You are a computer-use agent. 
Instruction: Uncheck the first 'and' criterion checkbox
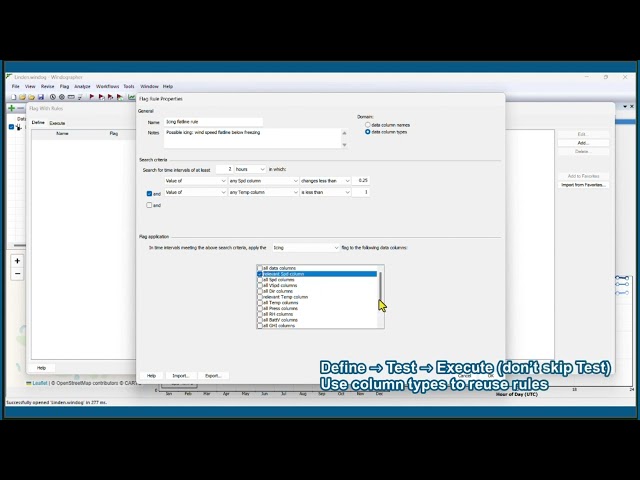[x=149, y=193]
